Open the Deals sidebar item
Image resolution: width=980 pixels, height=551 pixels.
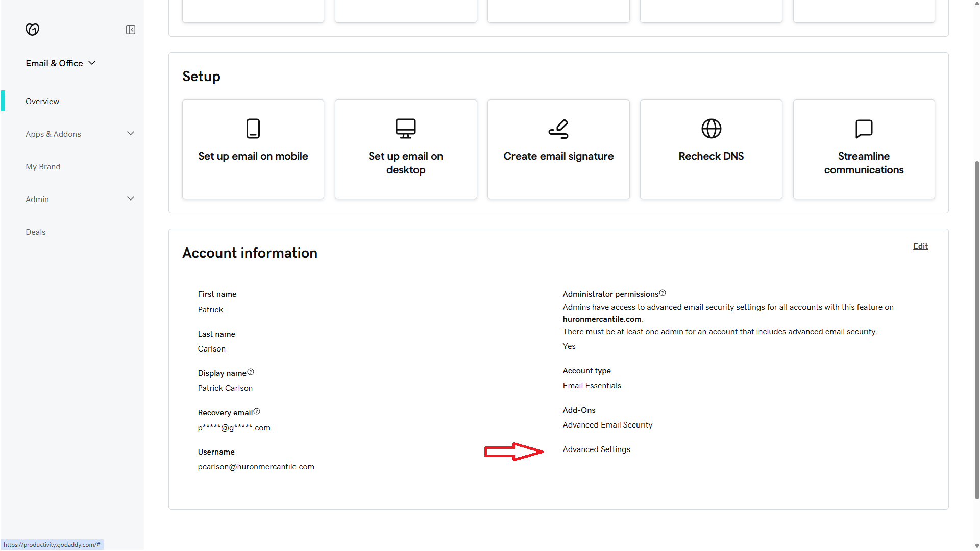pos(36,232)
